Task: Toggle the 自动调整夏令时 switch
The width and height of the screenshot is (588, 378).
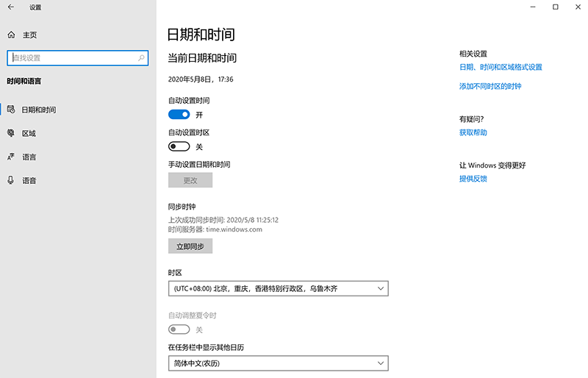Action: click(179, 329)
